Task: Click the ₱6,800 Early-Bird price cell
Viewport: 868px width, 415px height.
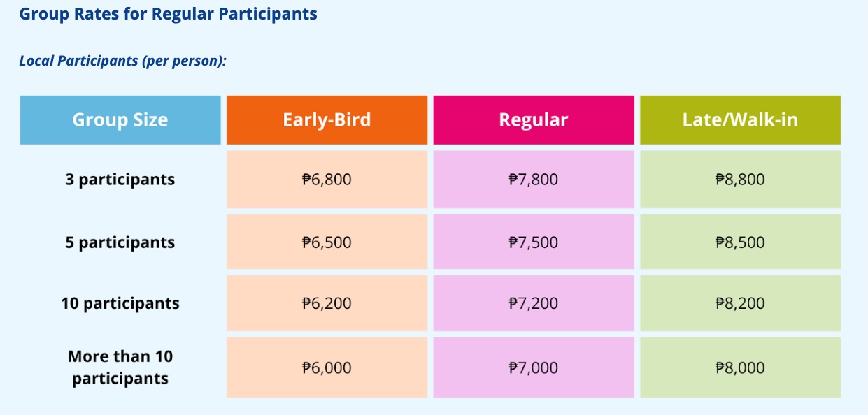Action: tap(327, 180)
